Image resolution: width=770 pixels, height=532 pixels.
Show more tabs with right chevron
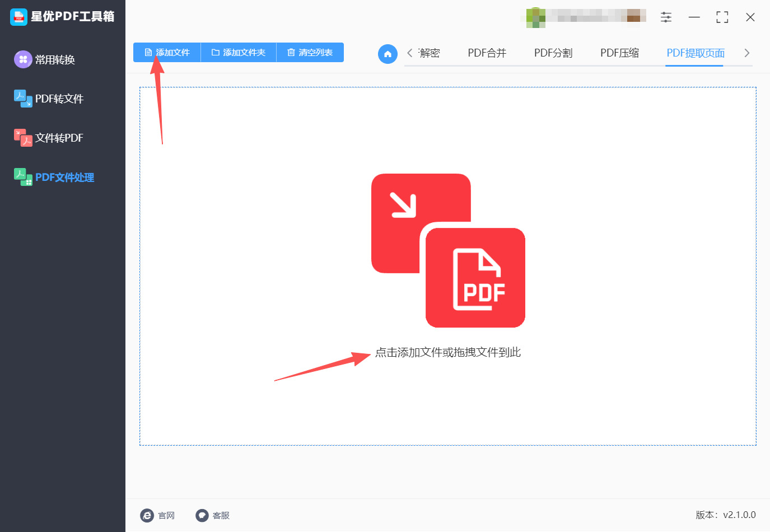(746, 53)
